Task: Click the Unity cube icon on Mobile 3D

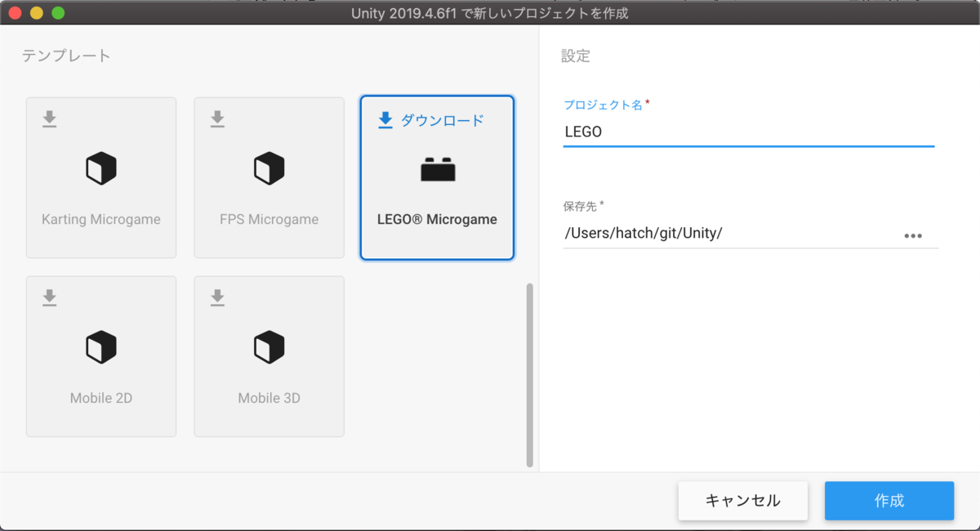Action: tap(269, 349)
